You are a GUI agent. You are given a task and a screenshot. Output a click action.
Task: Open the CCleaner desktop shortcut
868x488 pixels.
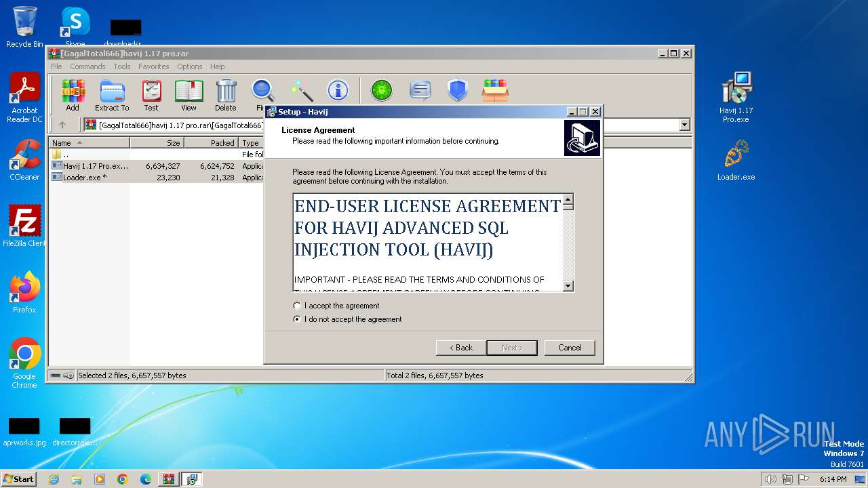[24, 161]
